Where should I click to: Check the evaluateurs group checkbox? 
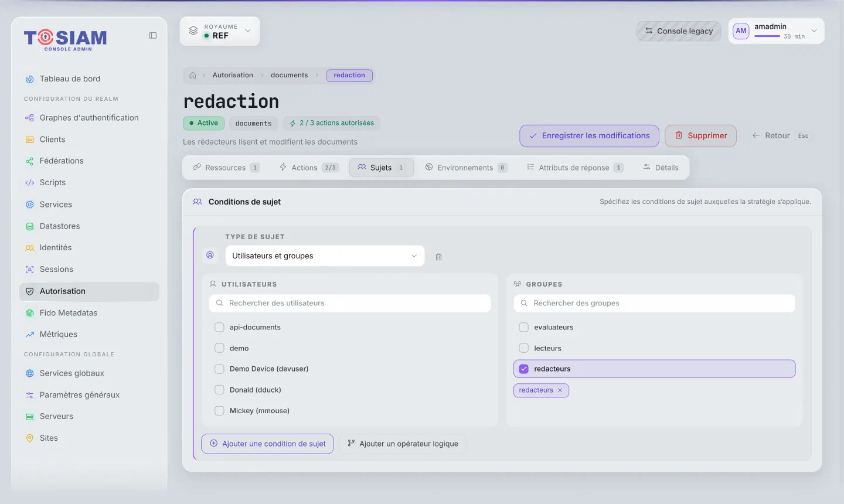point(524,328)
